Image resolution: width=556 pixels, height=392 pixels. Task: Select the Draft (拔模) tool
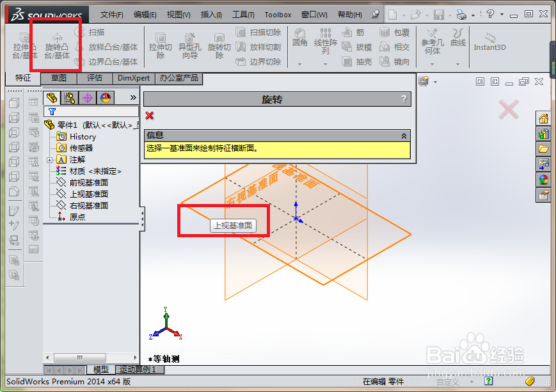tap(357, 47)
